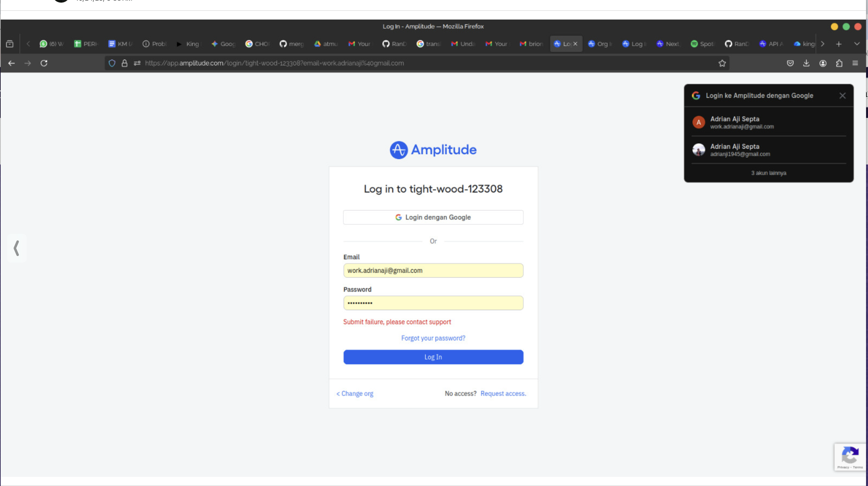Open Firefox downloads icon
This screenshot has width=868, height=486.
coord(806,63)
